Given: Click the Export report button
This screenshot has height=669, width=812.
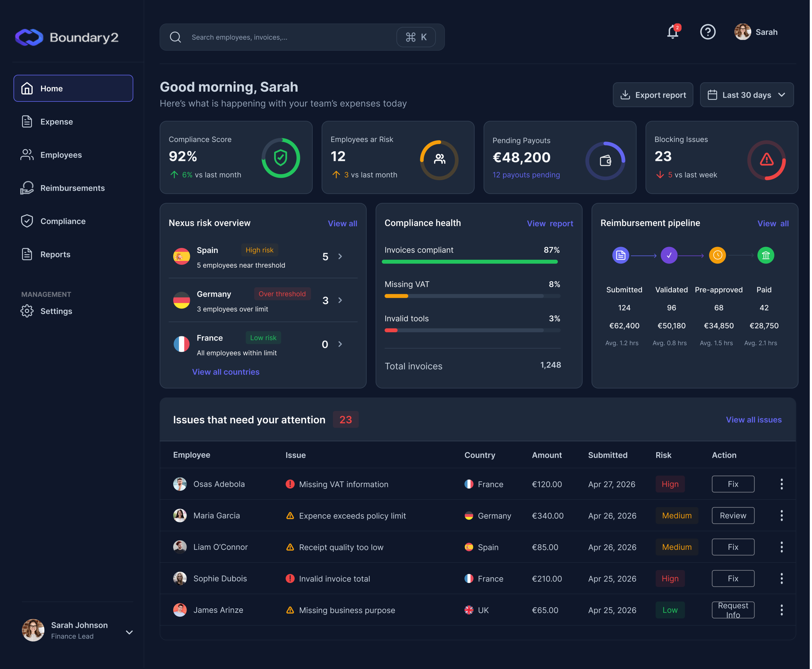Looking at the screenshot, I should coord(653,95).
